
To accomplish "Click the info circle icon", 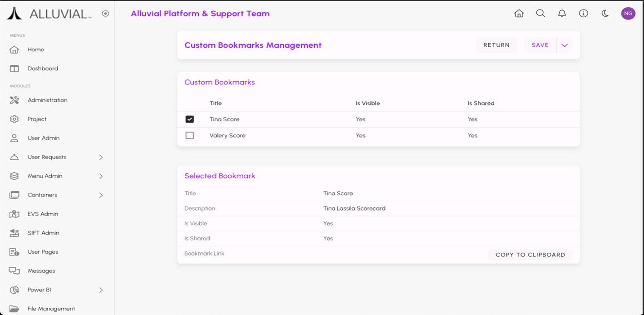I will pyautogui.click(x=584, y=14).
